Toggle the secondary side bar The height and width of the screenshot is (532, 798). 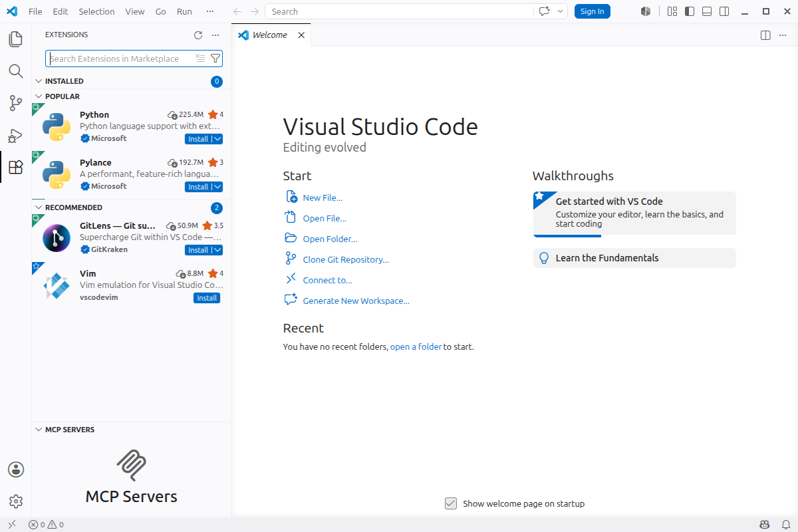pyautogui.click(x=724, y=11)
